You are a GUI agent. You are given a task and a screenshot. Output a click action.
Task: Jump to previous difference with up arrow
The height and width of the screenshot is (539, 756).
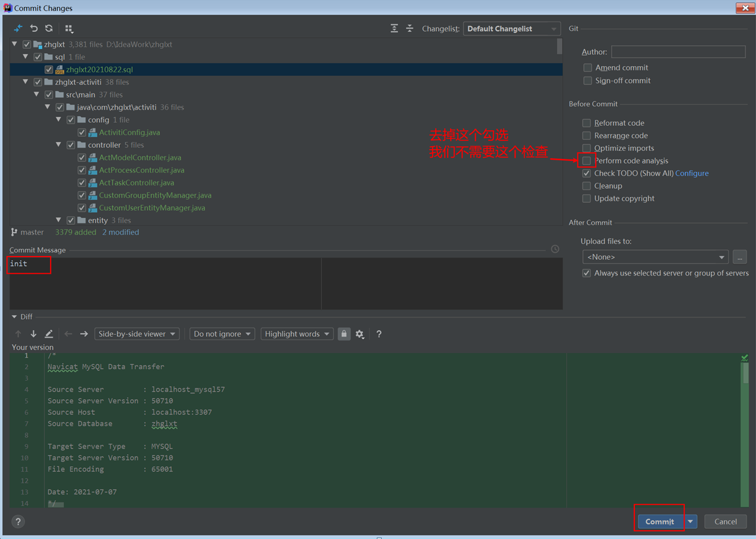point(18,334)
